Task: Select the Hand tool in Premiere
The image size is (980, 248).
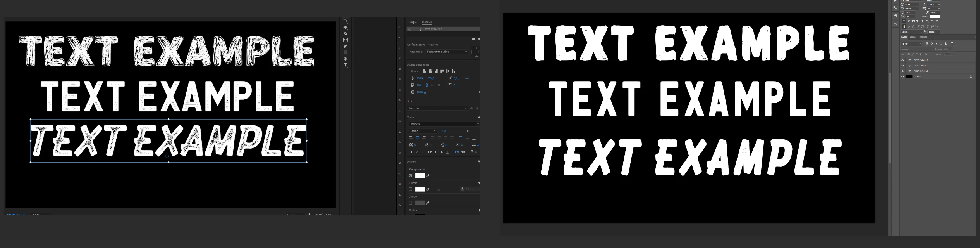Action: pos(346,59)
